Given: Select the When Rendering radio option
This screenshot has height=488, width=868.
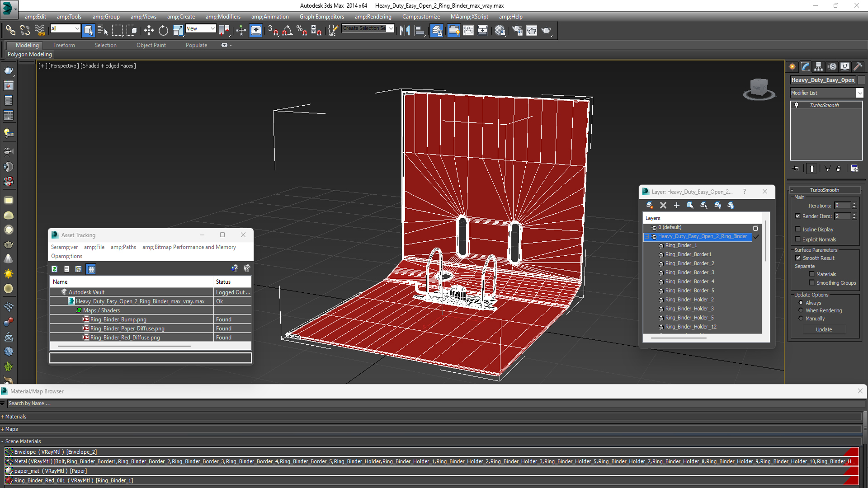Looking at the screenshot, I should tap(801, 310).
